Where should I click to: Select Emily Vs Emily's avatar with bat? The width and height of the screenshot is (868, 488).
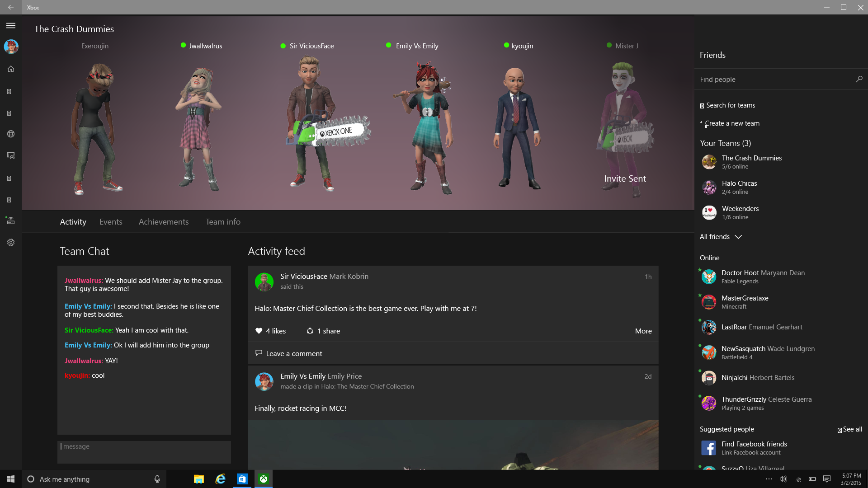click(x=423, y=128)
